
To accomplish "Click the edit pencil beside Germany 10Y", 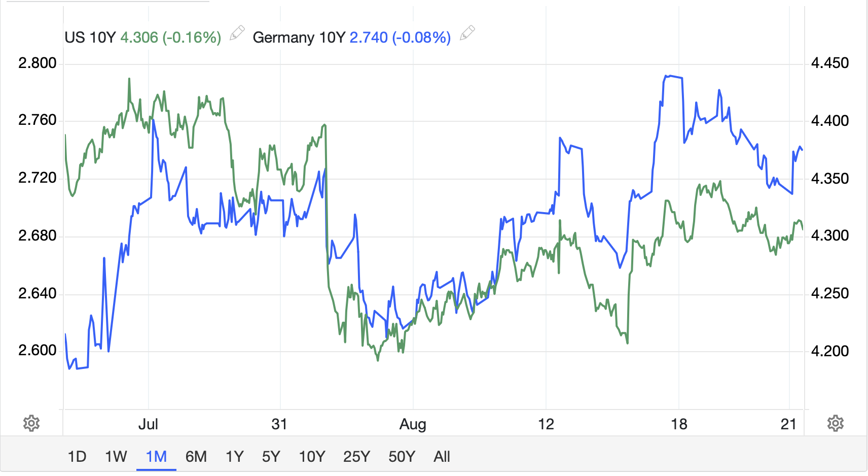I will click(x=467, y=33).
